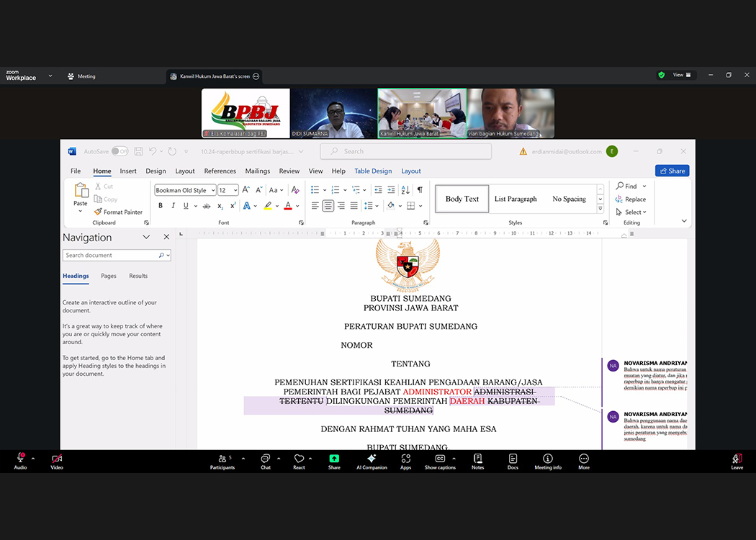Open the Zoom Chat panel

tap(266, 461)
